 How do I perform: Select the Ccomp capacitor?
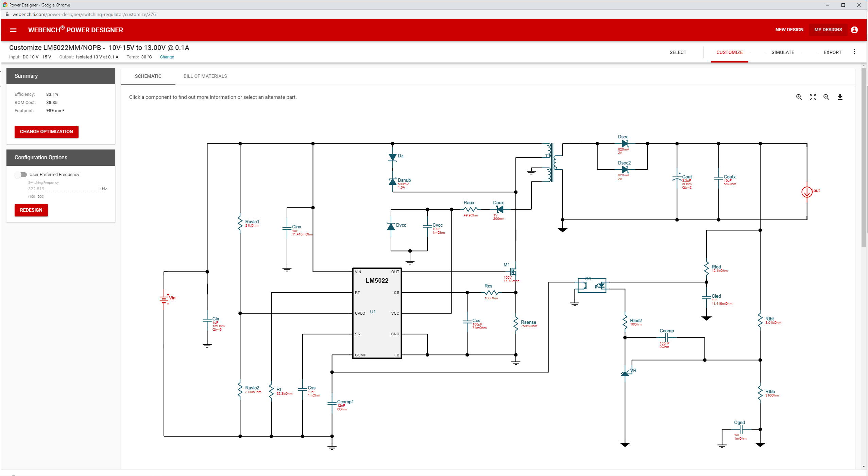[666, 338]
